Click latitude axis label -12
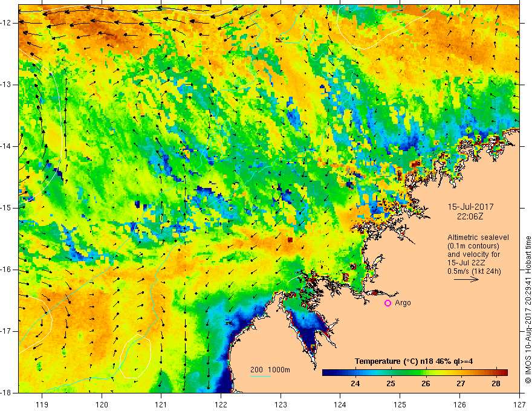 coord(7,23)
